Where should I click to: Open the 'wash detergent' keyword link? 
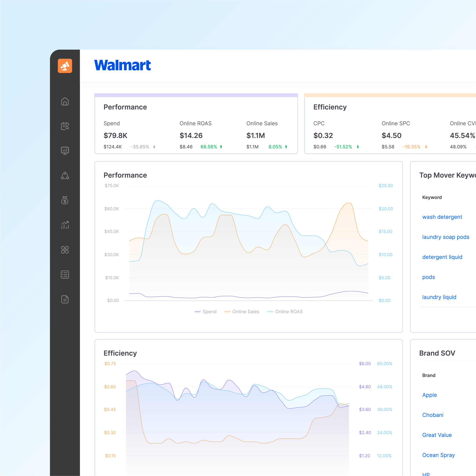[442, 217]
